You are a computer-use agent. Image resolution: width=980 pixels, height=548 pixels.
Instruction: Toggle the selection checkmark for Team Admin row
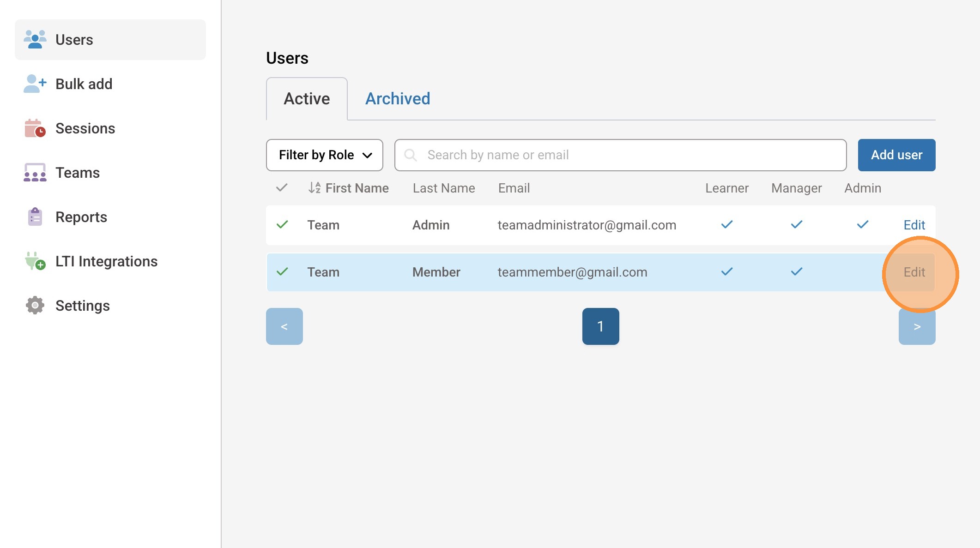282,225
